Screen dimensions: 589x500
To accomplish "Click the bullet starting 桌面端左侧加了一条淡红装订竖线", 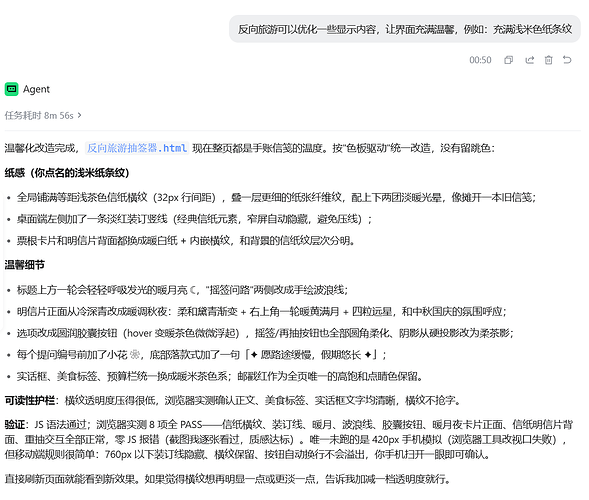I will (x=194, y=219).
